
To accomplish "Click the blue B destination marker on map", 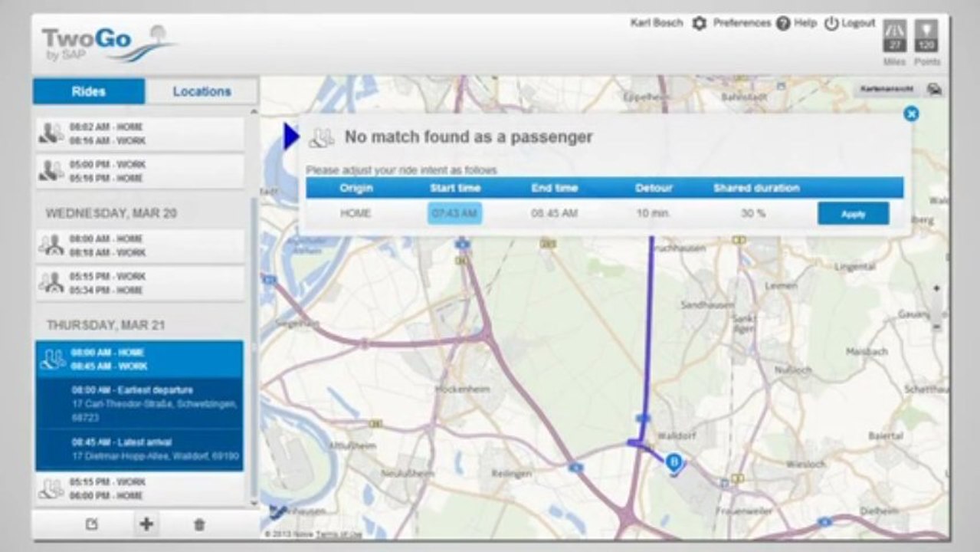I will tap(674, 463).
